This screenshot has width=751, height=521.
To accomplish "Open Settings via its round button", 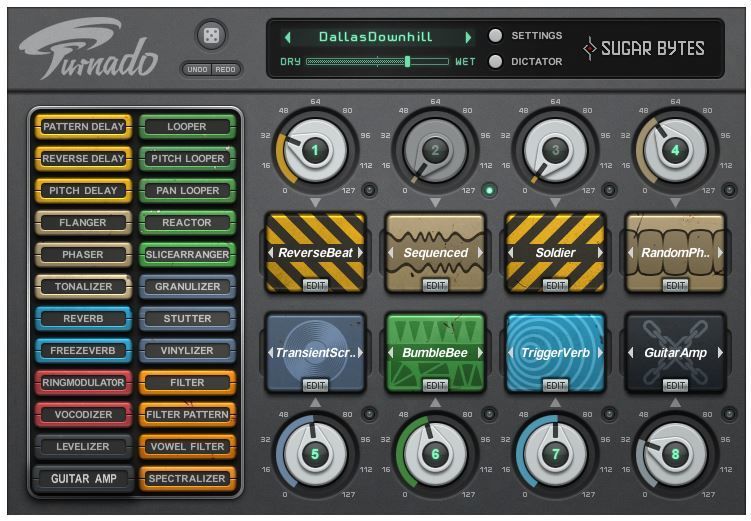I will [495, 35].
